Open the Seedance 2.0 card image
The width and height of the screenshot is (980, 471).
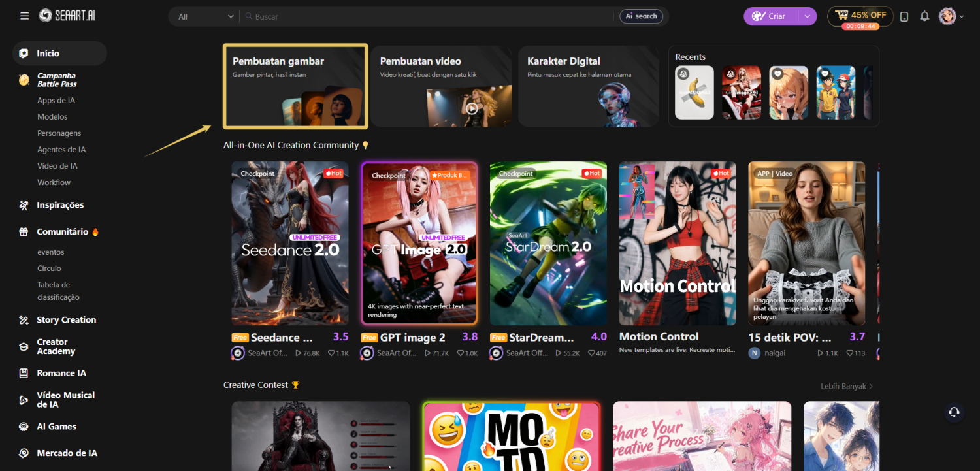[x=290, y=244]
